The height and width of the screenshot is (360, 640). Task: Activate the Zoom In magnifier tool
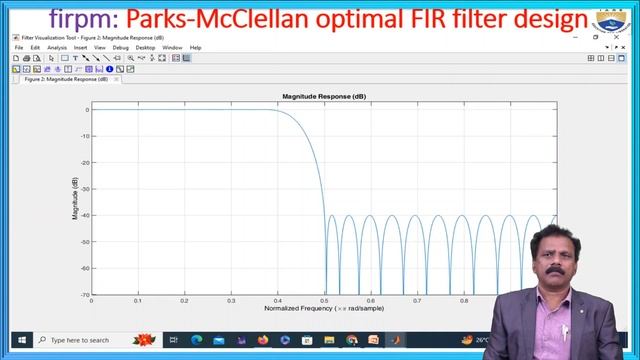[131, 58]
